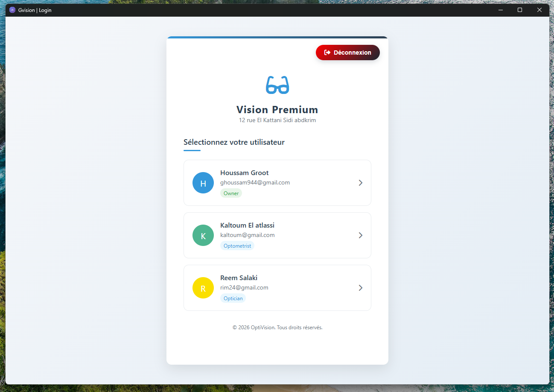Click the blue glasses logo icon

point(277,85)
